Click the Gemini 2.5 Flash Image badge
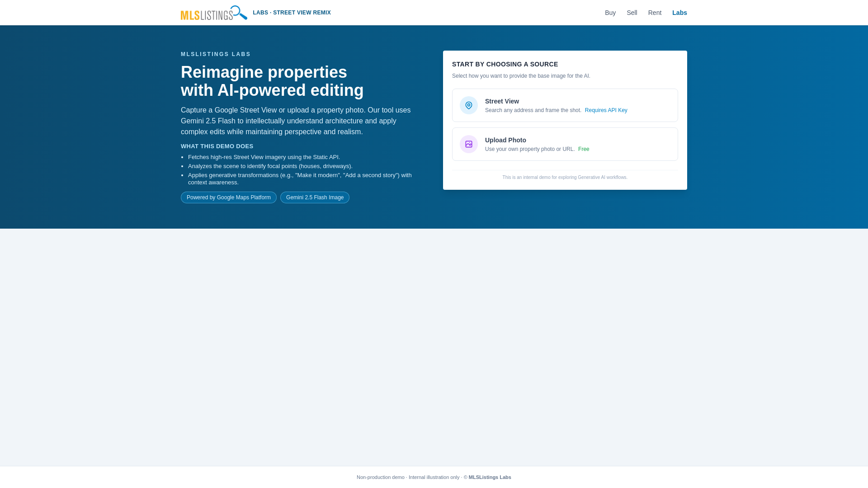868x488 pixels. pos(315,197)
